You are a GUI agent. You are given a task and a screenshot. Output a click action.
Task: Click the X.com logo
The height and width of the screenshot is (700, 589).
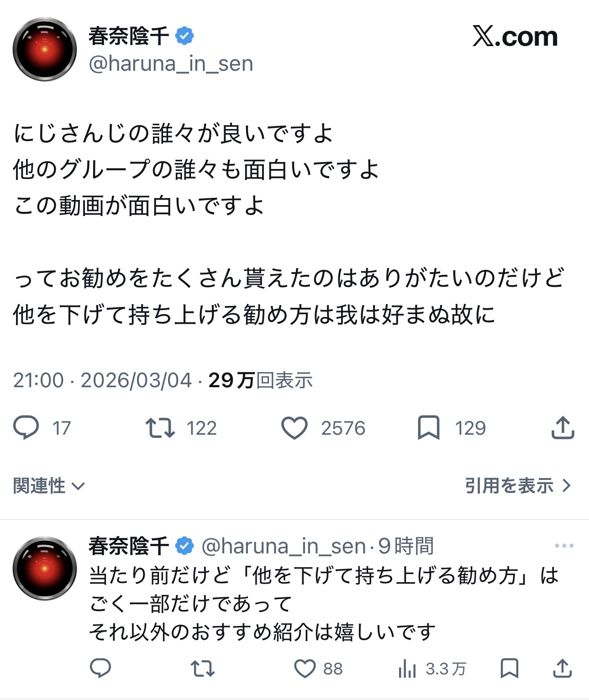click(x=515, y=37)
